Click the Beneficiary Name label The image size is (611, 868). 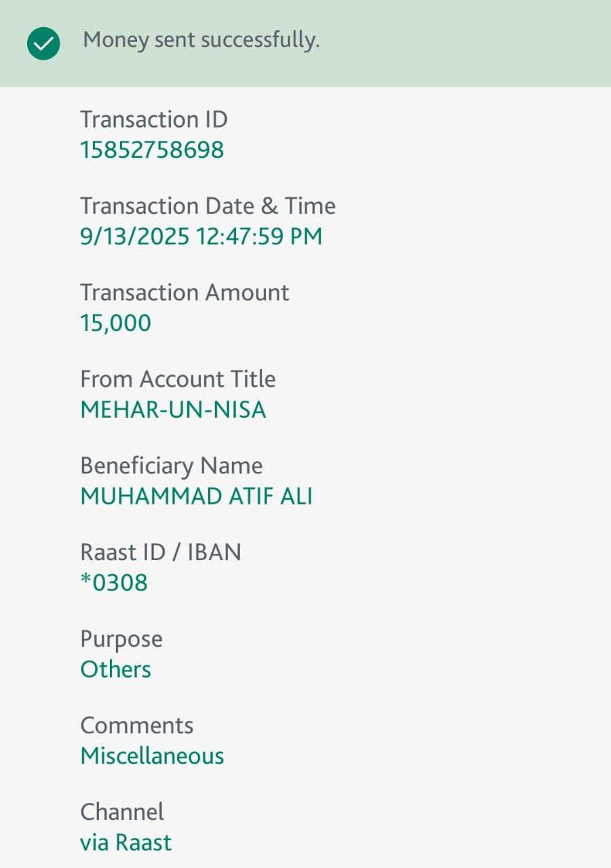171,466
